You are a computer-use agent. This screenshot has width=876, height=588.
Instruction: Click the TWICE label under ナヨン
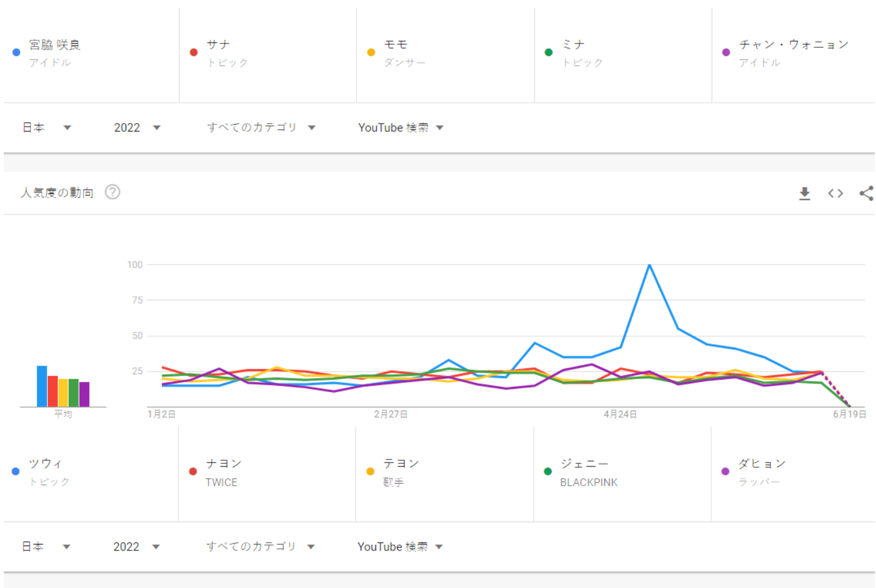tap(221, 482)
